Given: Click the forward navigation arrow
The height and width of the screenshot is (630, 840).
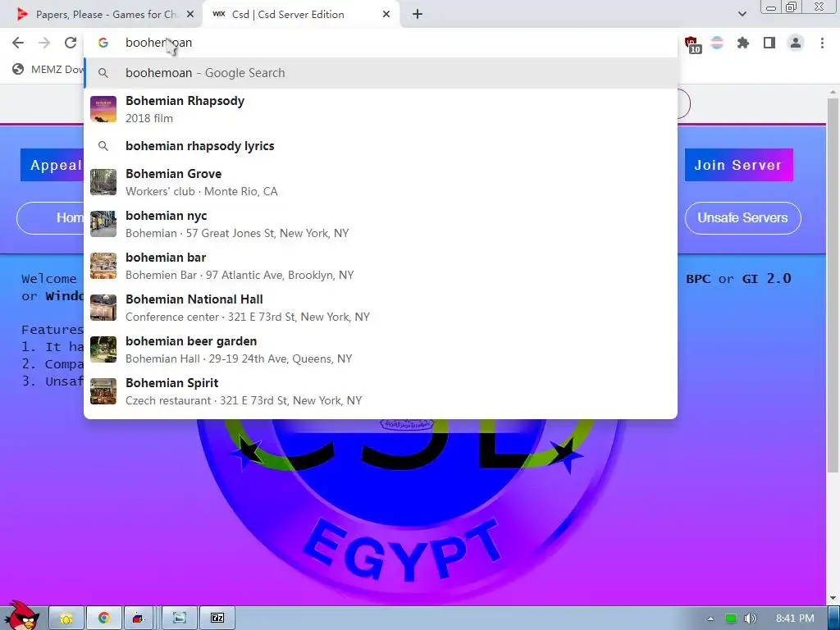Looking at the screenshot, I should (x=44, y=43).
